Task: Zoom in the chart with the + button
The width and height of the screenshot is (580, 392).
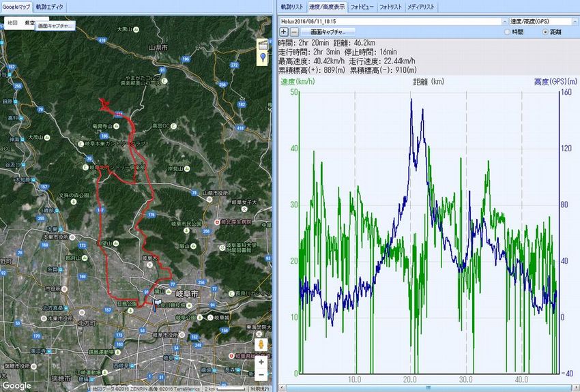Action: (x=284, y=32)
